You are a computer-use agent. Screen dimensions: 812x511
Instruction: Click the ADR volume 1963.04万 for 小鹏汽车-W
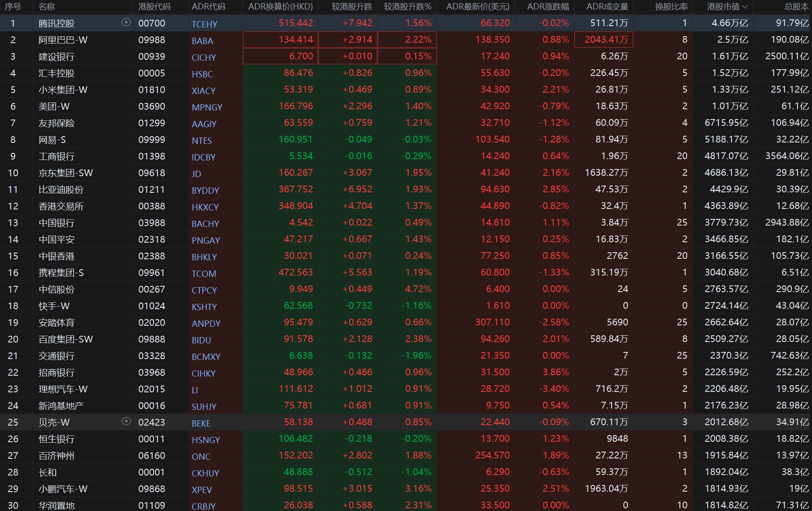coord(606,489)
